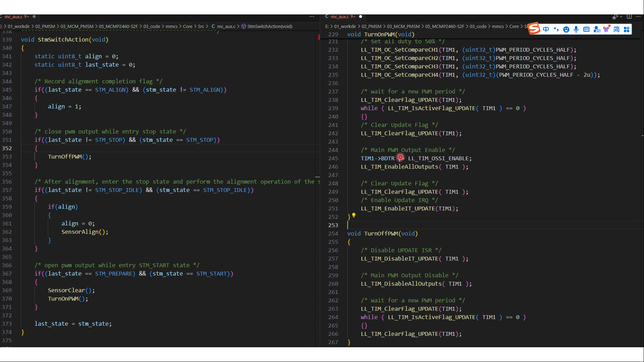Viewport: 644px width, 362px height.
Task: Toggle simplified/traditional Chinese character mode
Action: click(617, 29)
